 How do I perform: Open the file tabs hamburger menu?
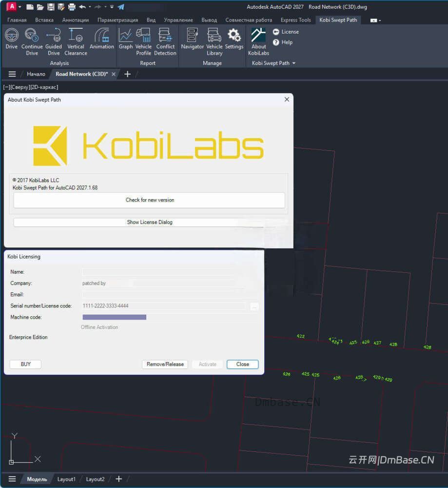[12, 74]
